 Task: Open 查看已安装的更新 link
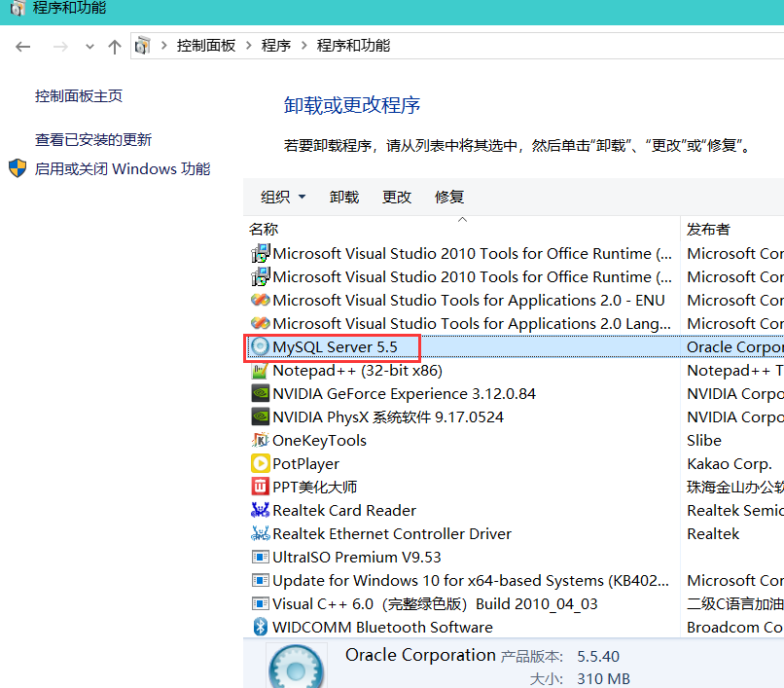tap(93, 139)
